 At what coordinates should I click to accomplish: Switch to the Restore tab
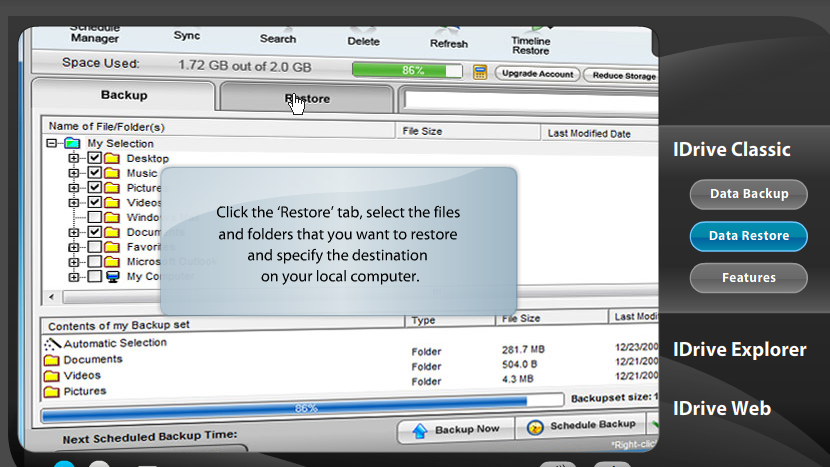pyautogui.click(x=307, y=98)
